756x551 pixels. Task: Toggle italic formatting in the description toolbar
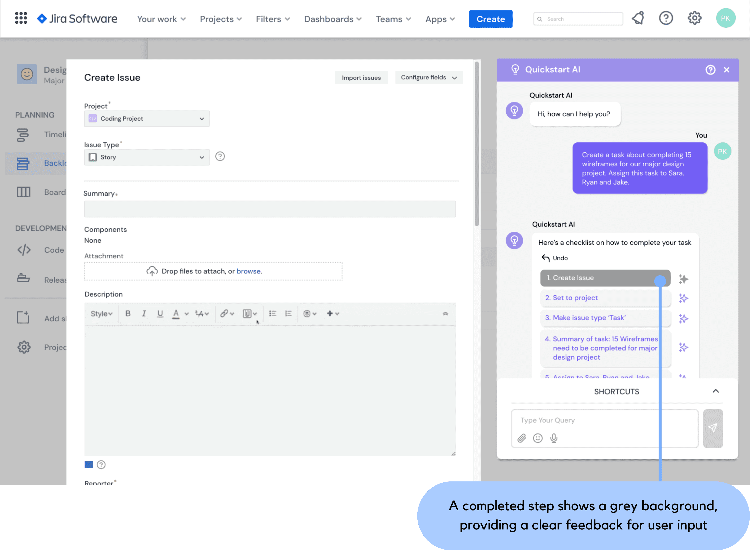(144, 314)
